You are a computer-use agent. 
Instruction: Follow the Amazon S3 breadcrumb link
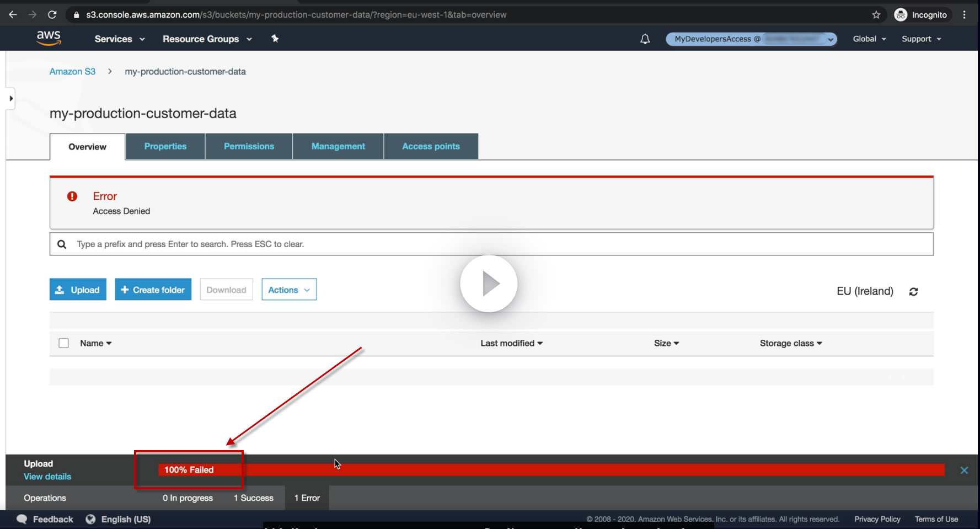(72, 72)
